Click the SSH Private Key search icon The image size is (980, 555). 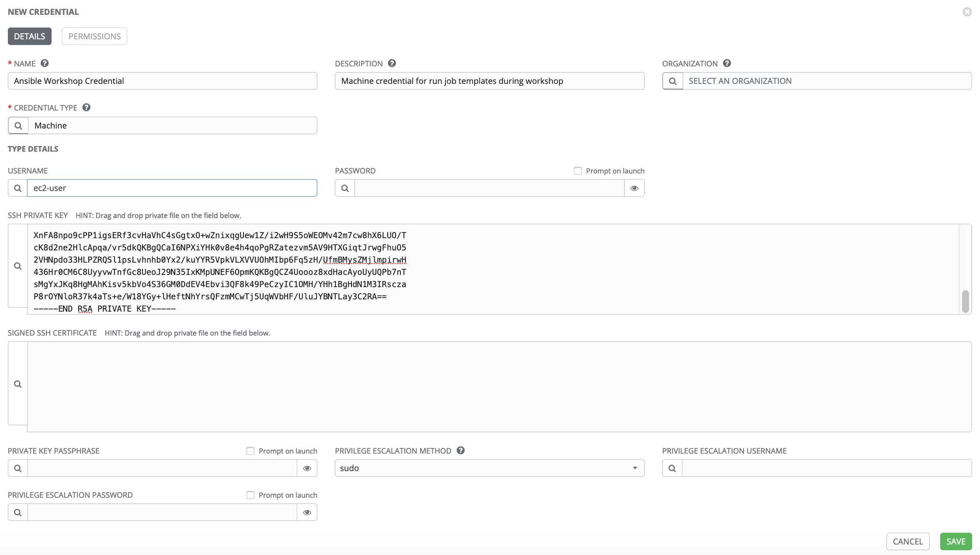coord(18,266)
